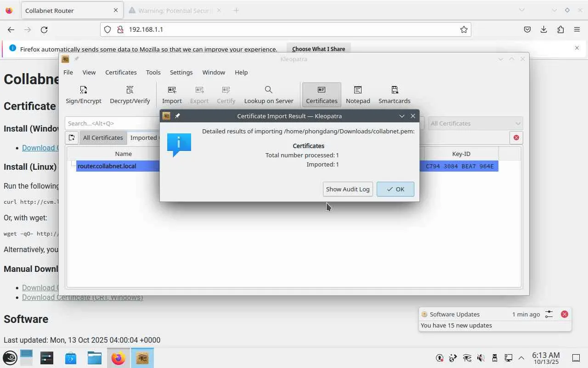Click the Choose What I Share button
The width and height of the screenshot is (588, 368).
pos(318,49)
